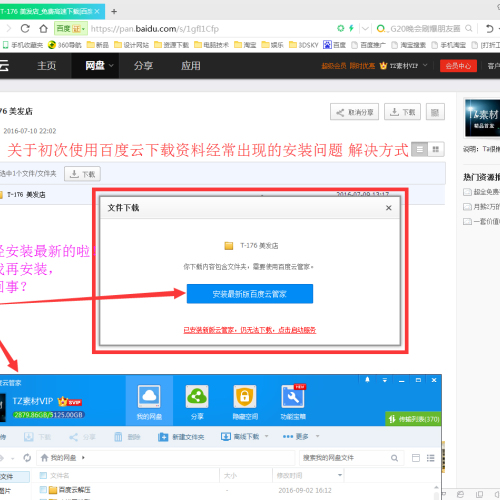The width and height of the screenshot is (500, 500).
Task: Close the 文件下载 dialog
Action: 388,208
